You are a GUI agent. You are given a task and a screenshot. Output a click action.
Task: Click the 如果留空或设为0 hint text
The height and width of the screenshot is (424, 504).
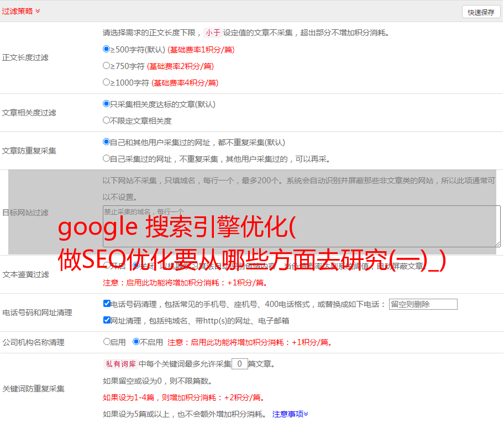pos(158,381)
